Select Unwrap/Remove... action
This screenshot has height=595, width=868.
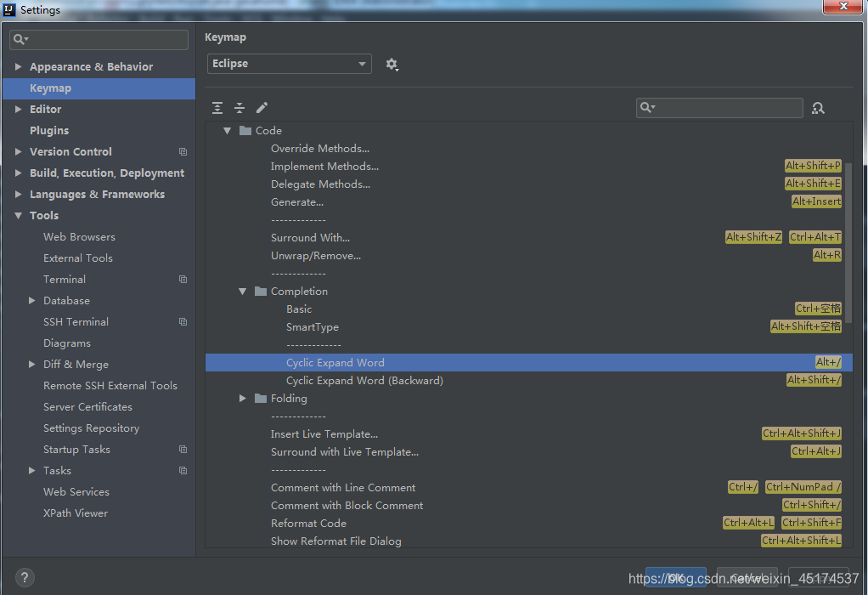point(316,255)
